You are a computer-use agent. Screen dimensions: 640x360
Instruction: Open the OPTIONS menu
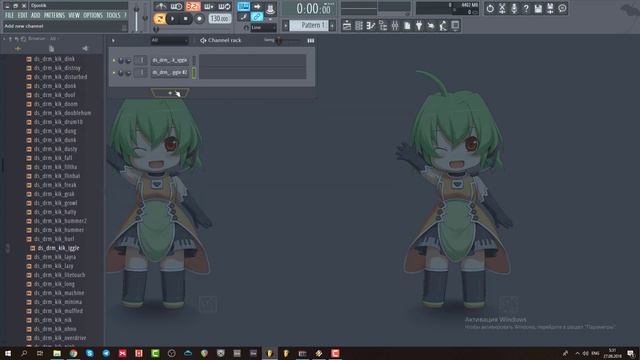93,16
